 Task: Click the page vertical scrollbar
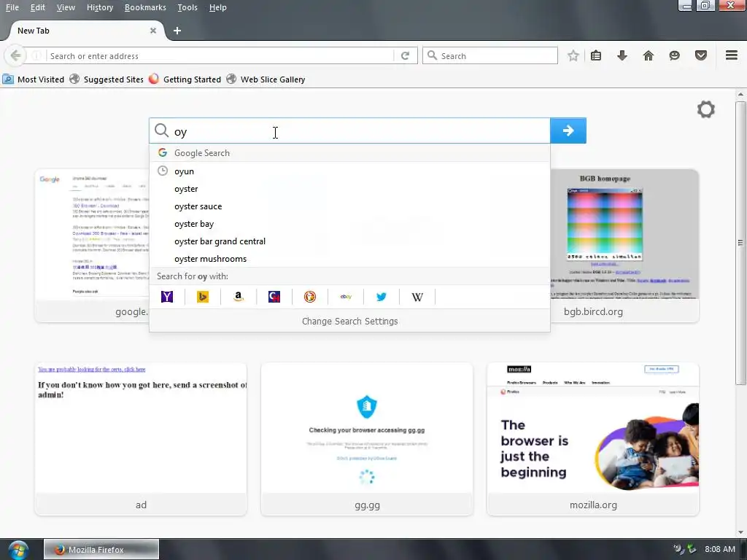740,243
